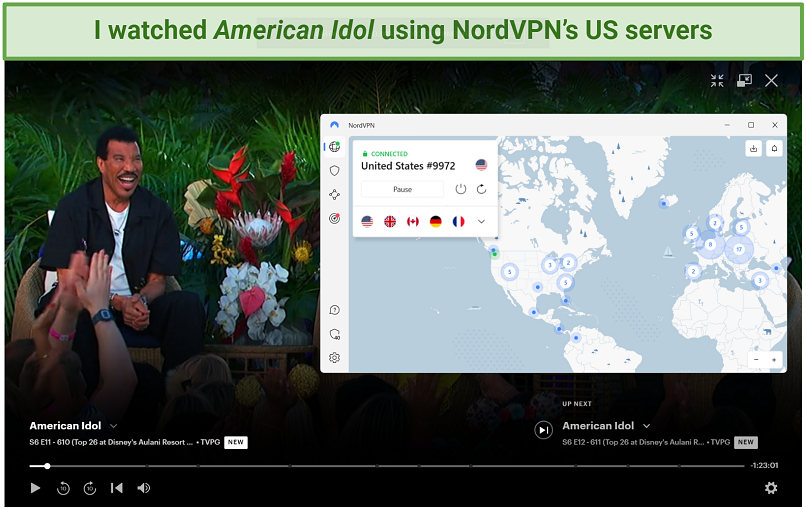Connect to United States flag server
This screenshot has width=806, height=509.
(367, 222)
